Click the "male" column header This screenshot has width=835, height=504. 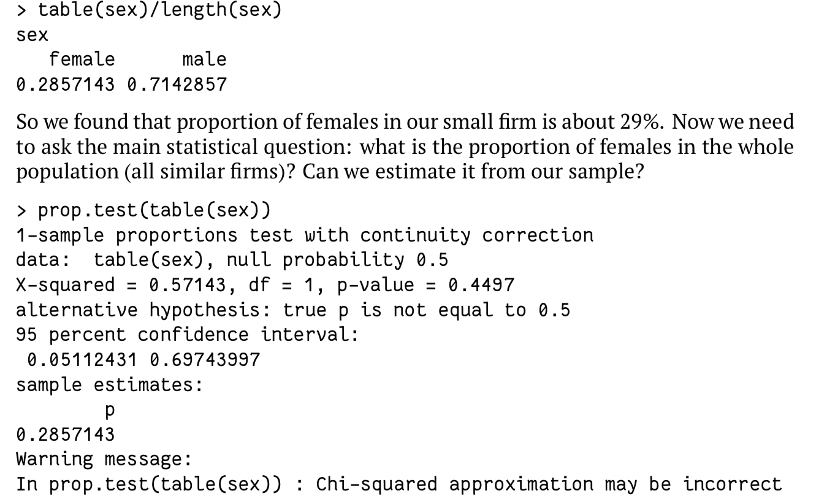204,59
